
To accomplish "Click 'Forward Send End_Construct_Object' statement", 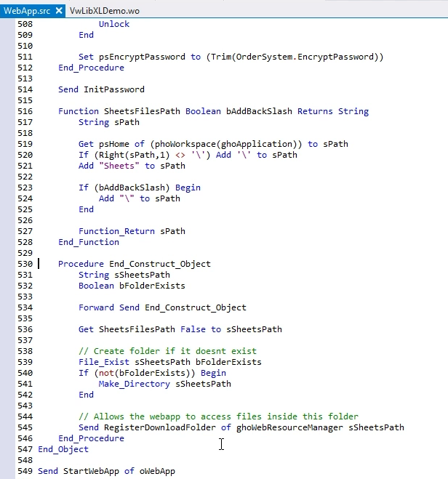I will [x=162, y=307].
